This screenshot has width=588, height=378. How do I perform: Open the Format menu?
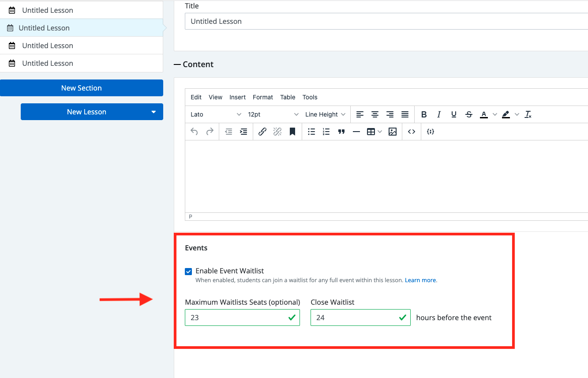pyautogui.click(x=263, y=97)
